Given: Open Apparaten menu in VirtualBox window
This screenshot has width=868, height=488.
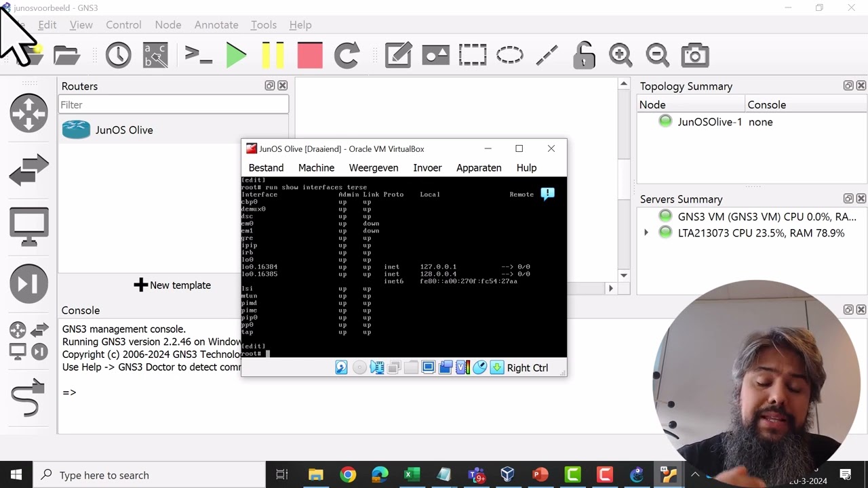Looking at the screenshot, I should 479,167.
